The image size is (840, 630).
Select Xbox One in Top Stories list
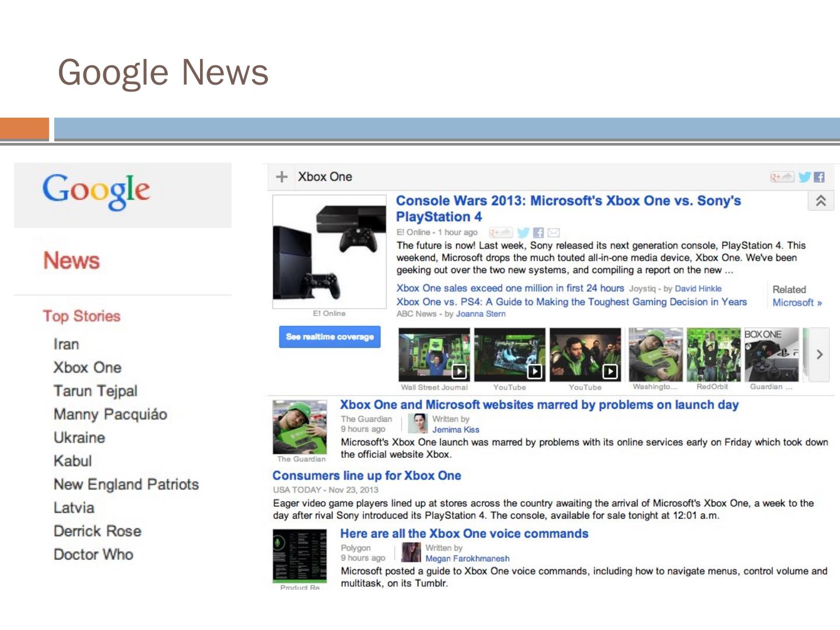pos(87,367)
